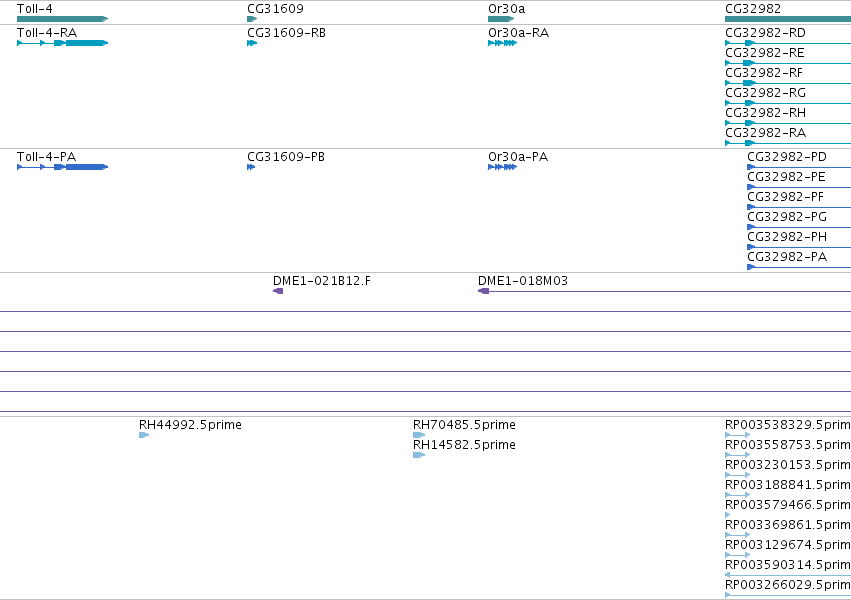
Task: Select the Toll-4 gene arrow glyph
Action: pos(62,19)
